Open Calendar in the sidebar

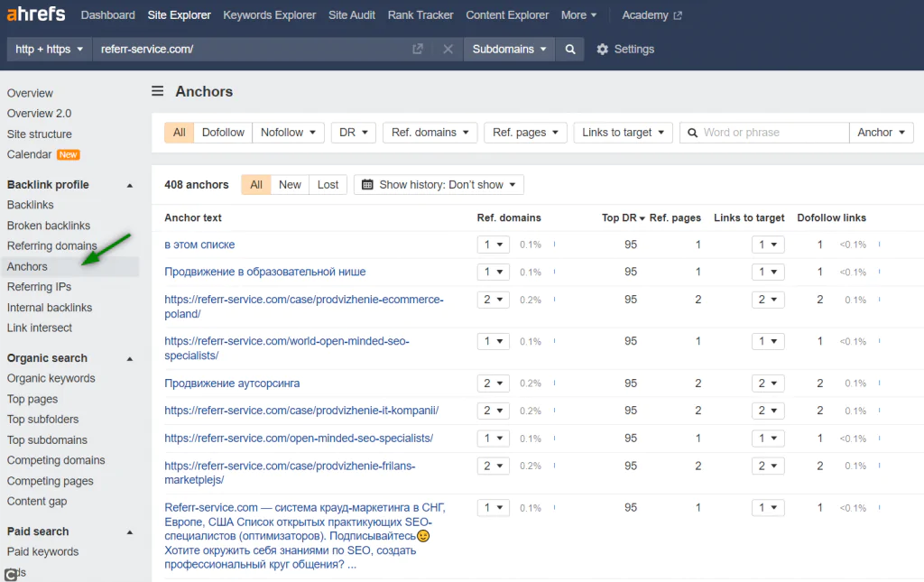click(x=30, y=154)
